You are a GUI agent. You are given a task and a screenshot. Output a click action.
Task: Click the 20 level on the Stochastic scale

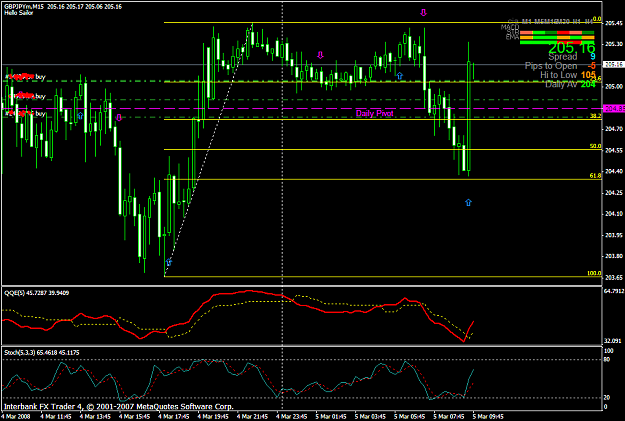607,397
